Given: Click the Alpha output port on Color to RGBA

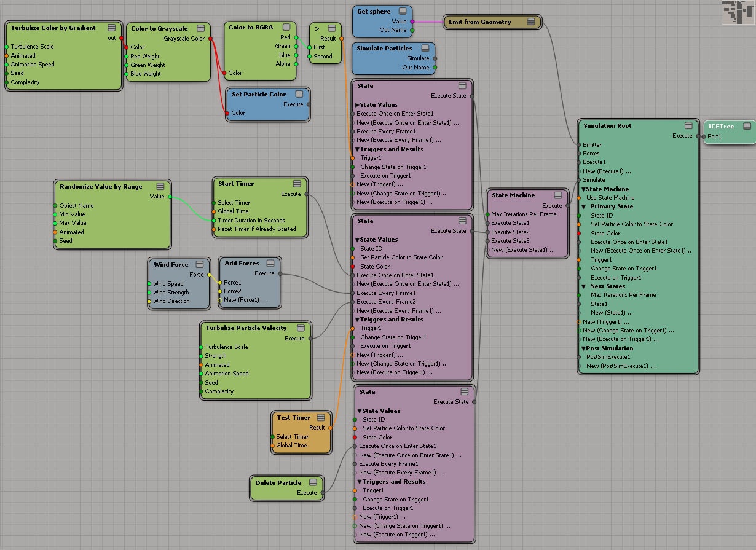Looking at the screenshot, I should (x=296, y=64).
